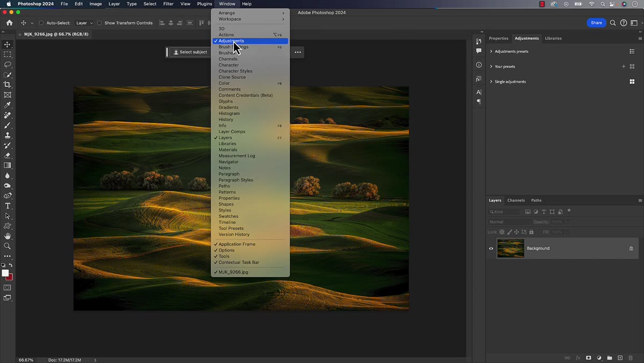
Task: Open the Auto-Select Layer dropdown
Action: [84, 23]
